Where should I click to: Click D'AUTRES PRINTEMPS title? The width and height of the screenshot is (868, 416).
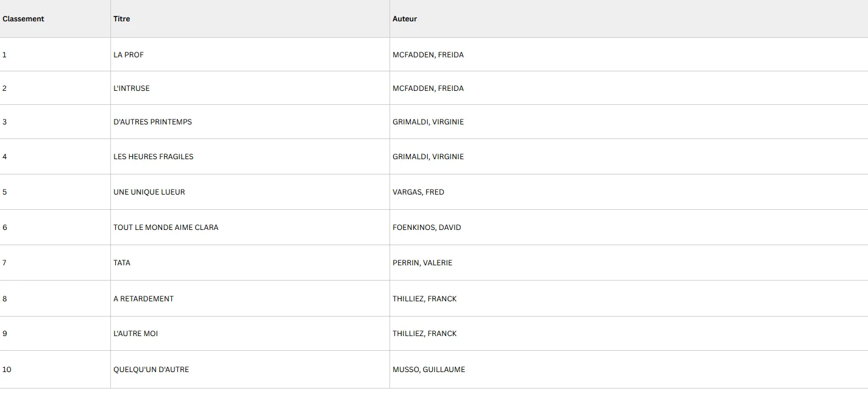[x=152, y=122]
